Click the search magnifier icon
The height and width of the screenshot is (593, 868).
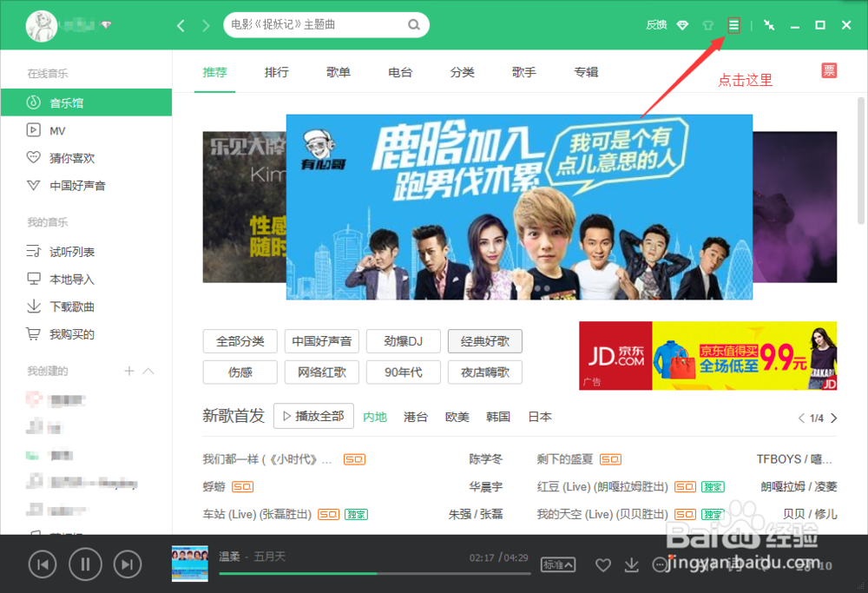(413, 25)
